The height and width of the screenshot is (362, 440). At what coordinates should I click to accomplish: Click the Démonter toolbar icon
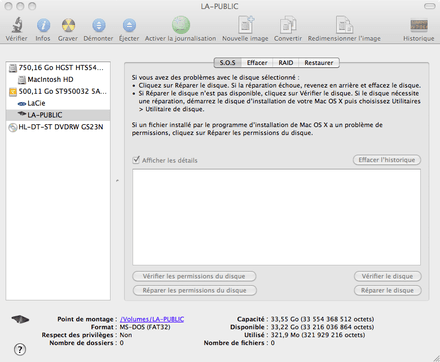point(98,25)
